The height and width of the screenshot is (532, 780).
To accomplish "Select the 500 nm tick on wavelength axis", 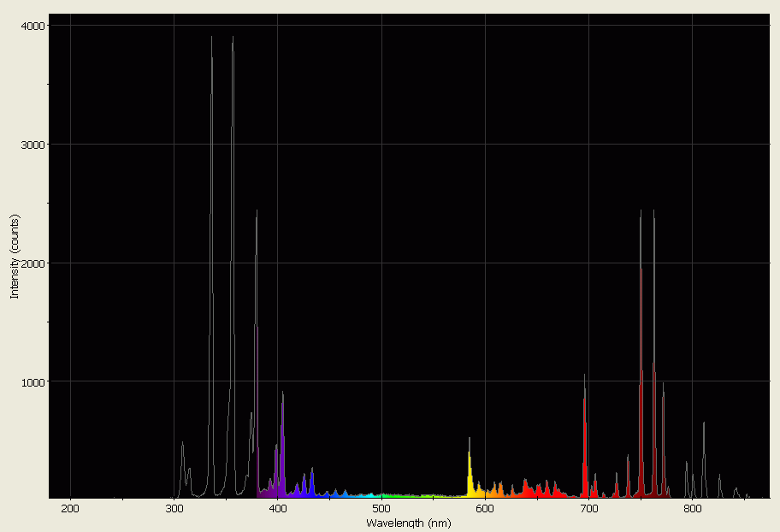I will tap(381, 508).
